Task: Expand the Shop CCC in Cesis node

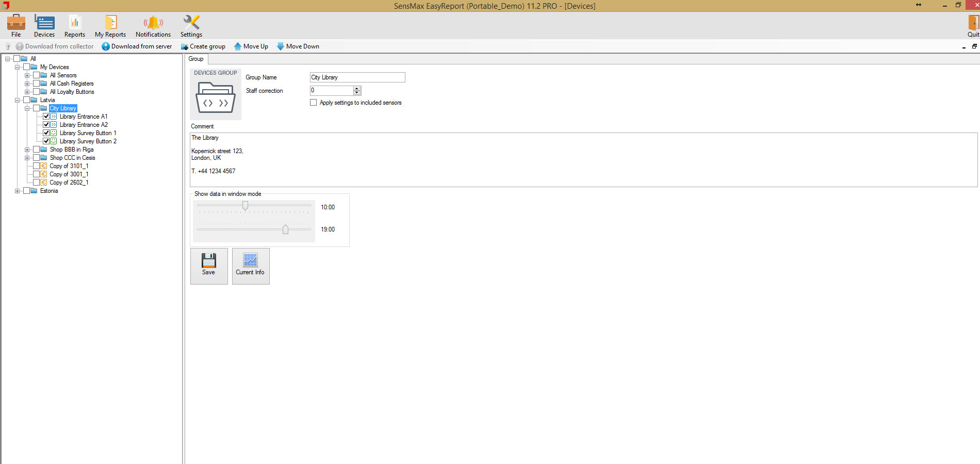Action: pyautogui.click(x=27, y=158)
